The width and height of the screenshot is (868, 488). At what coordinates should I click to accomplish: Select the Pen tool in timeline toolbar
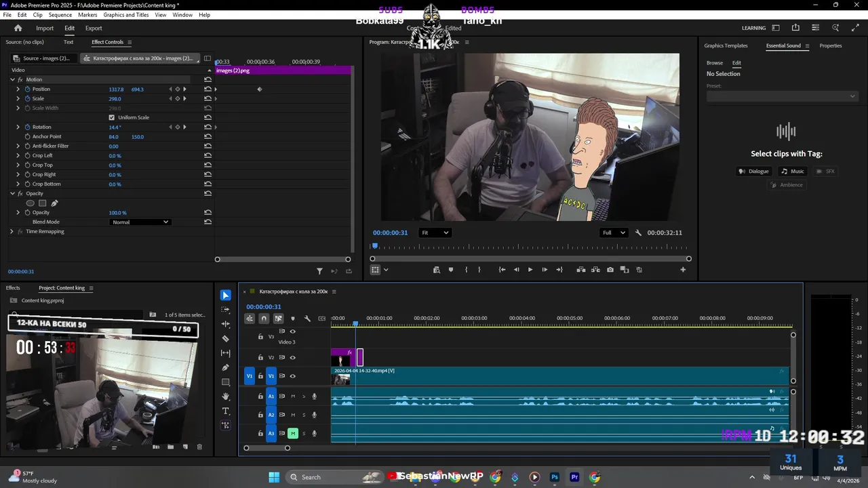pos(226,367)
